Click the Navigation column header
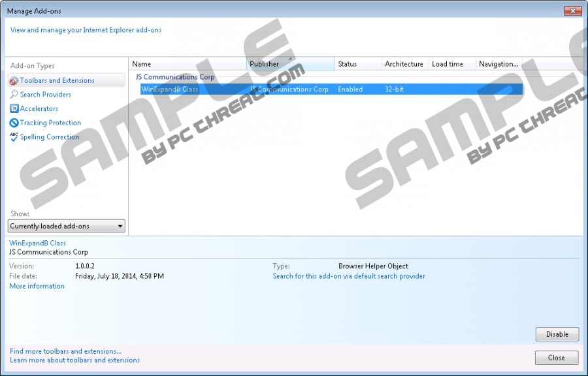Viewport: 588px width, 376px height. (x=498, y=64)
